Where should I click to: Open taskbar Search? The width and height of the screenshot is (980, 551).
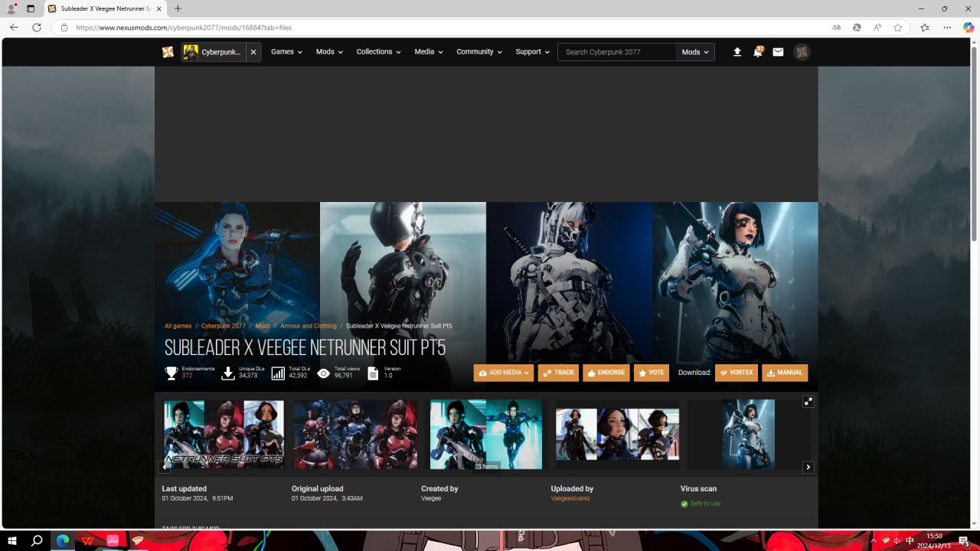coord(37,540)
